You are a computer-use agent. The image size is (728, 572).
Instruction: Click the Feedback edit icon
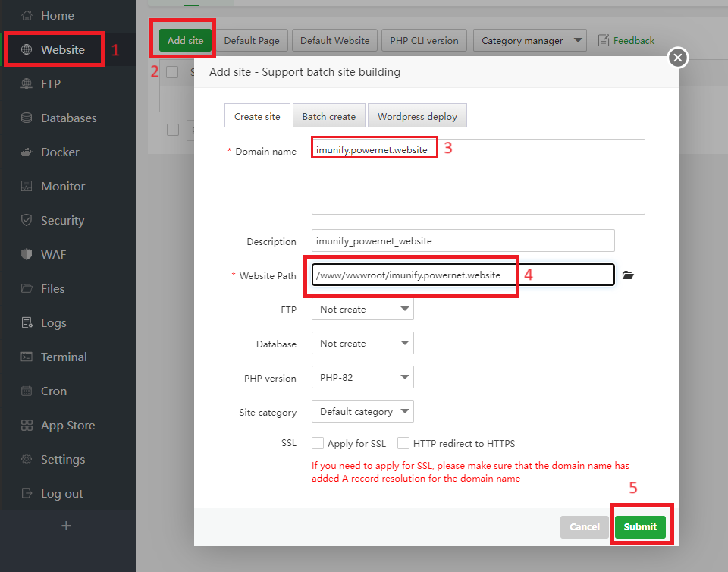coord(603,40)
